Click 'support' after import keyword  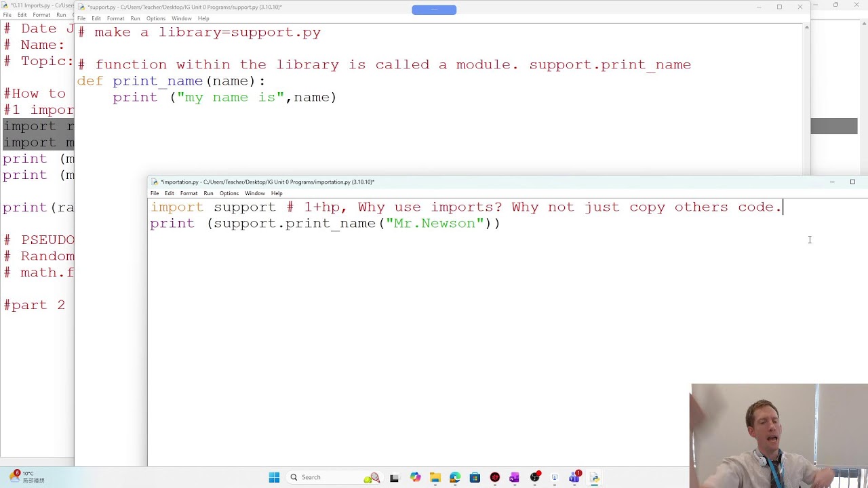point(245,207)
